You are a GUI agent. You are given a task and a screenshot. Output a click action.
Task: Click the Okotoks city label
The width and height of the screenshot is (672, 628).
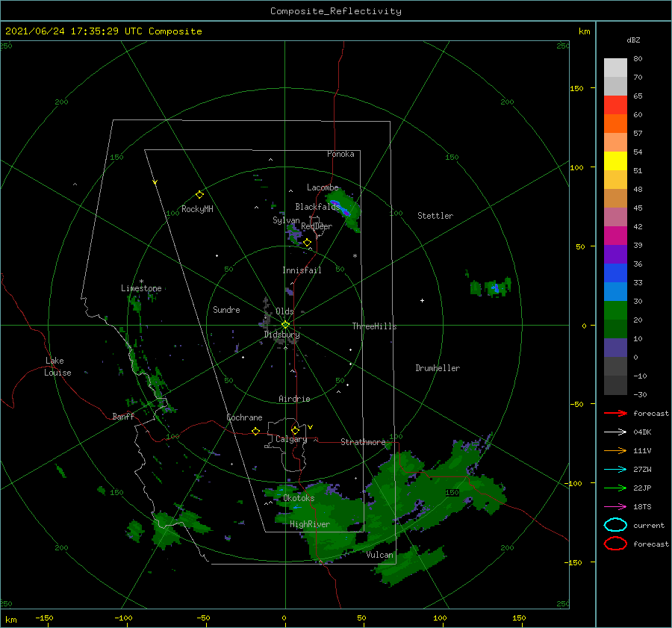299,497
